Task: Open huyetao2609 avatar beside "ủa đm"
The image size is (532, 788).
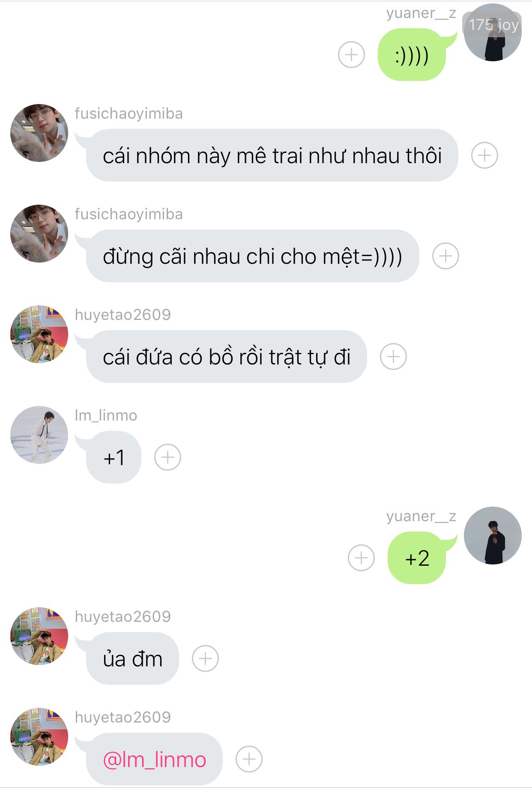Action: click(x=39, y=636)
